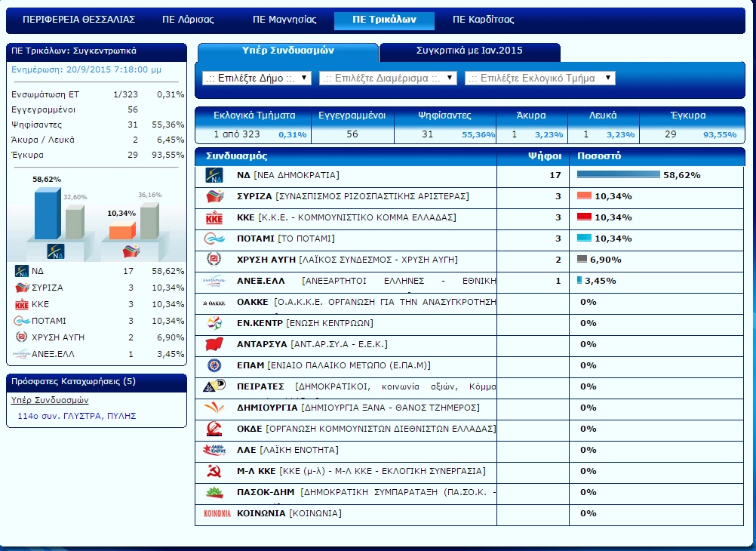Click the ΚΚΕ party logo in results table
Screen dimensions: 756x551
click(x=214, y=217)
